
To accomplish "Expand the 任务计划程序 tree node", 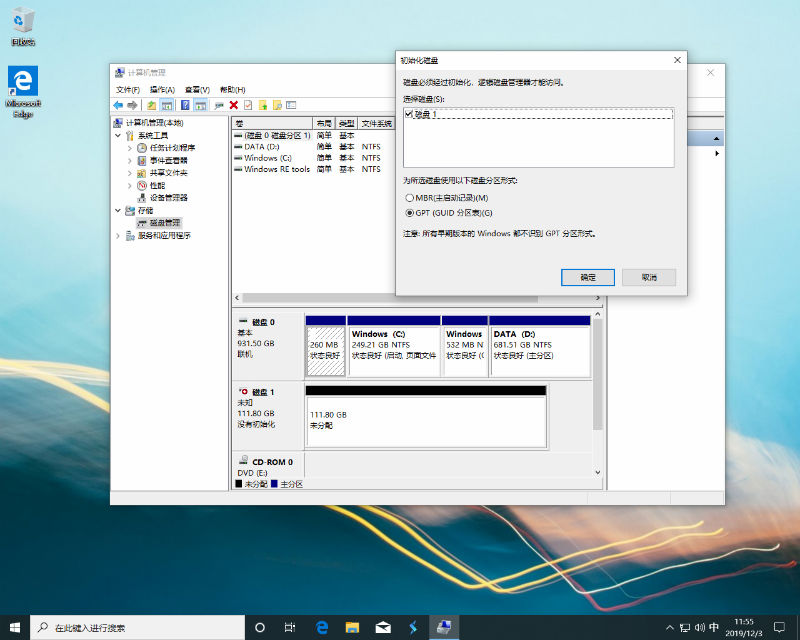I will (x=130, y=148).
